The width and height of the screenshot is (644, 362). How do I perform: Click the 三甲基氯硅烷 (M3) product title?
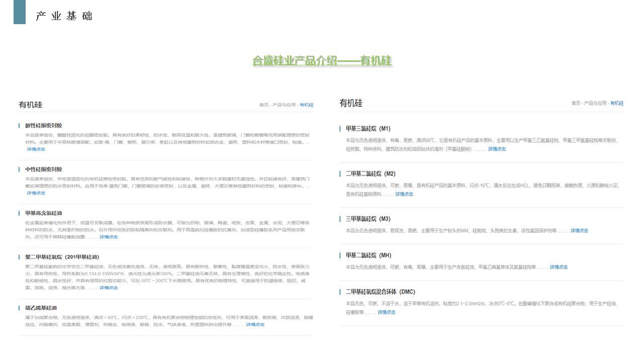pyautogui.click(x=368, y=219)
